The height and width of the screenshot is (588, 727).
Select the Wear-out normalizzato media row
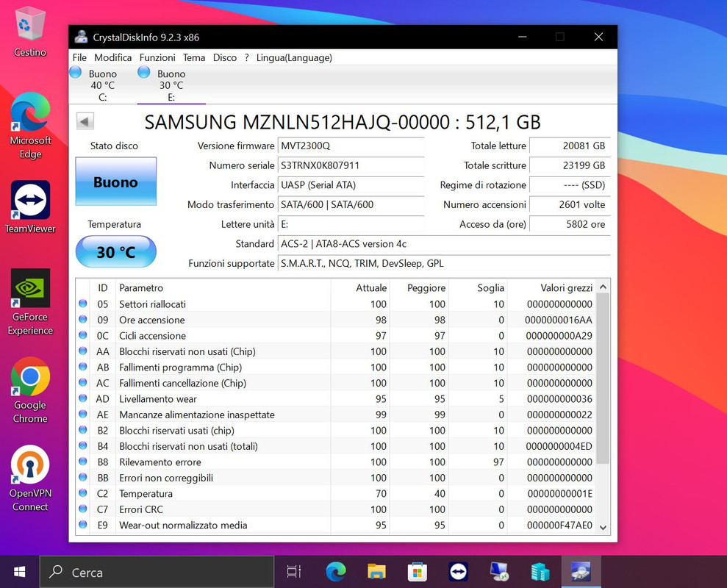pos(336,525)
